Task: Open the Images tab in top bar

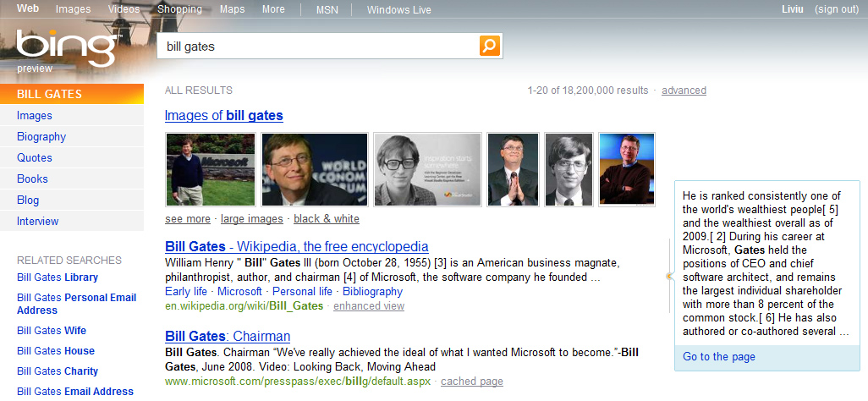Action: point(73,9)
